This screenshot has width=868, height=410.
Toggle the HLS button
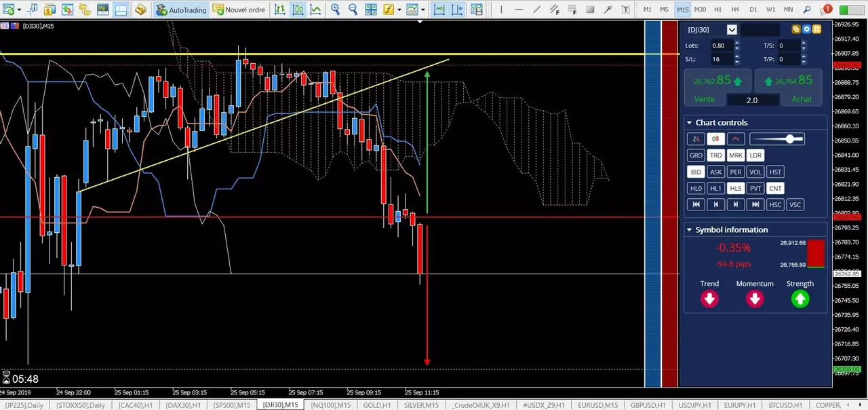pyautogui.click(x=736, y=188)
